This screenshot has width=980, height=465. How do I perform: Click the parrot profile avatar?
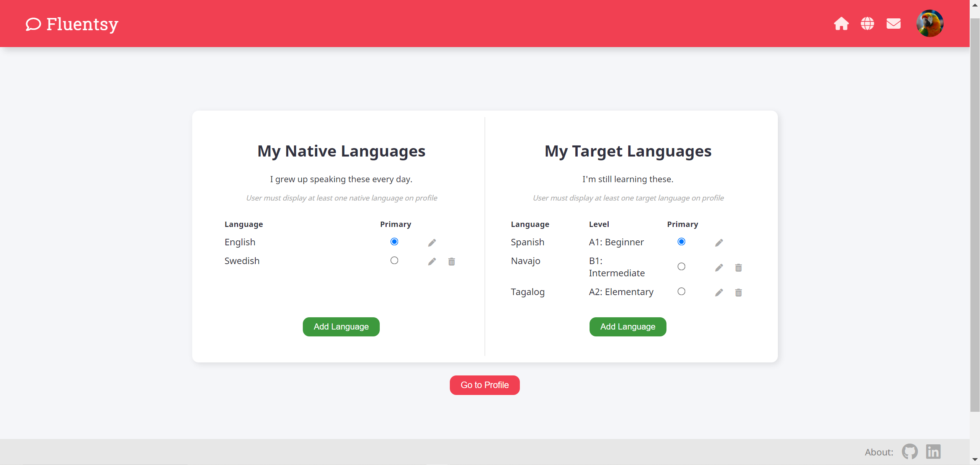pyautogui.click(x=929, y=23)
